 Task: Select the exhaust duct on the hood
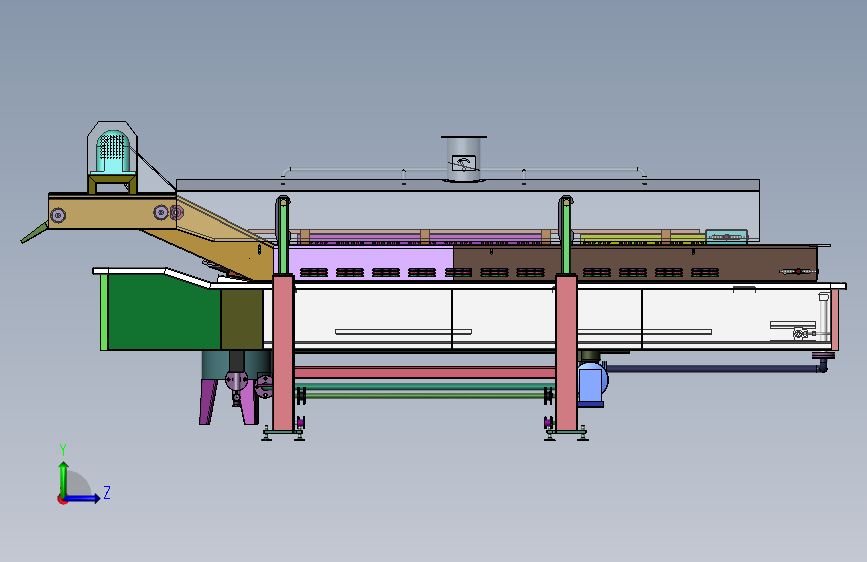[x=463, y=158]
